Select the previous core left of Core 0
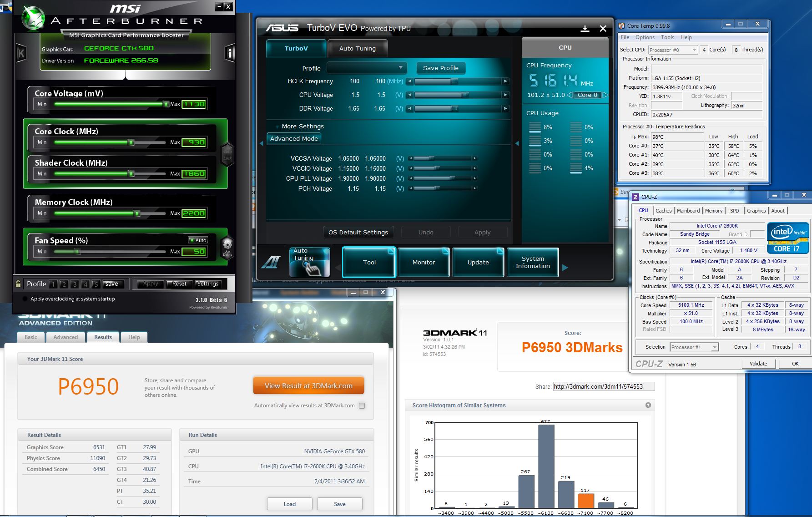Image resolution: width=812 pixels, height=517 pixels. [569, 95]
